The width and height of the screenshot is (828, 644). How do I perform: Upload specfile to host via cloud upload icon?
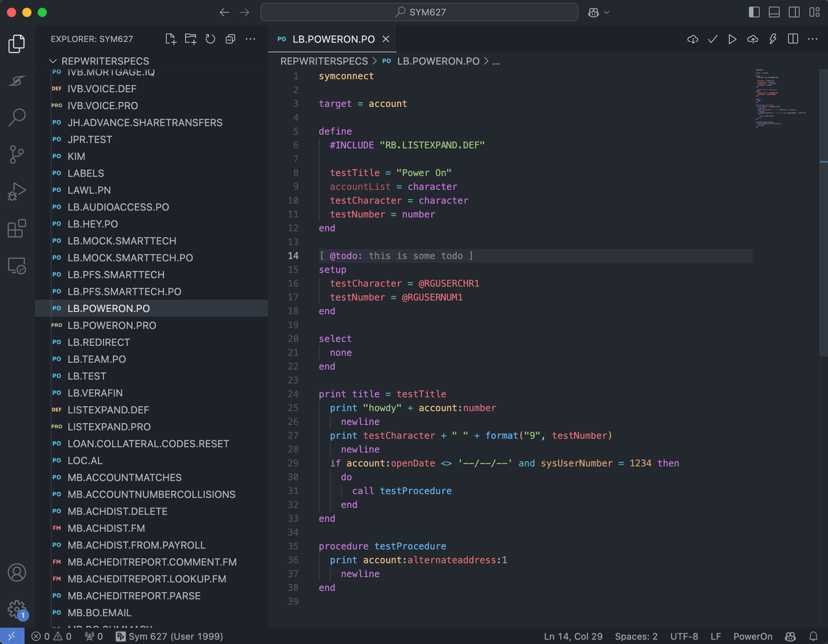(753, 39)
